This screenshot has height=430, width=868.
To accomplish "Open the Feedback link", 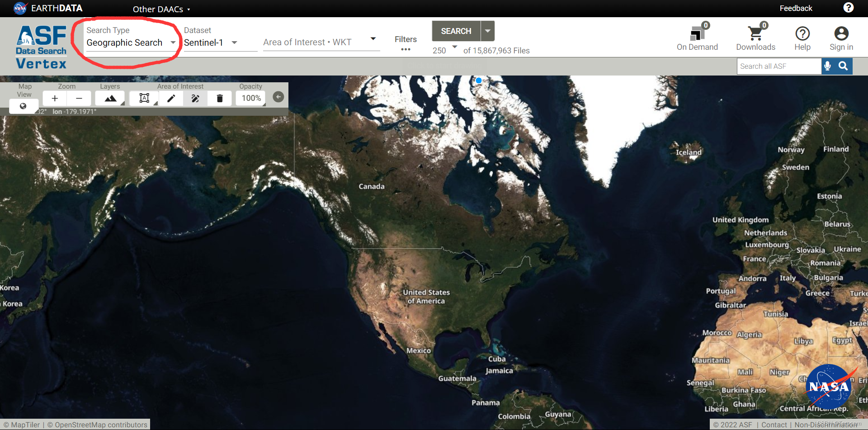I will [x=796, y=8].
